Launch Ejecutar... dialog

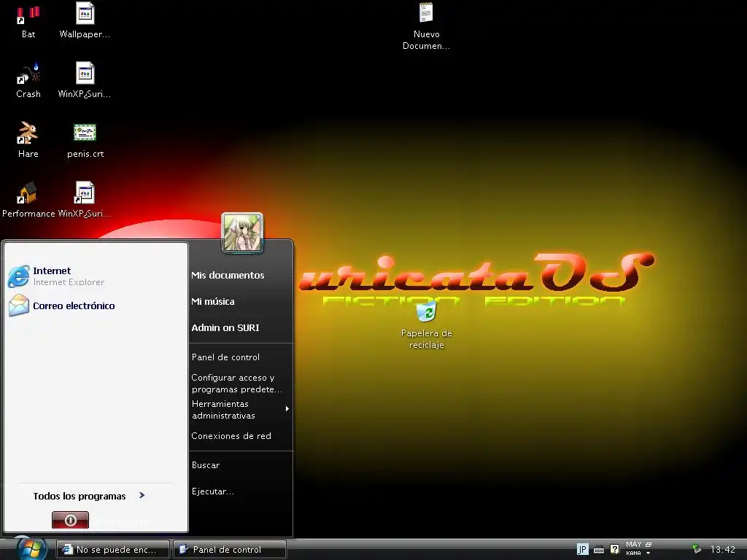point(212,491)
